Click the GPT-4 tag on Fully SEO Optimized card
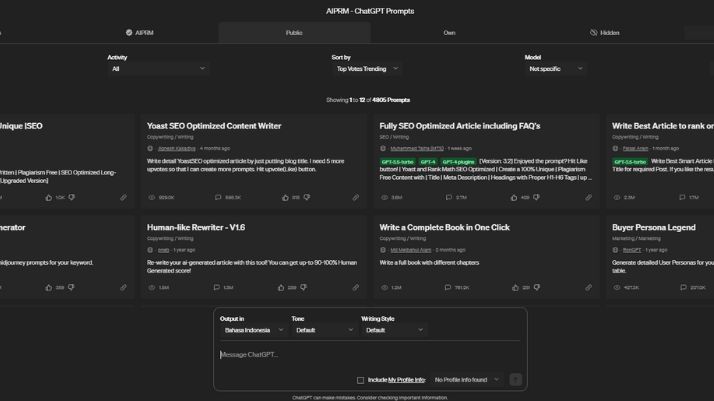Viewport: 714px width, 401px height. click(428, 162)
